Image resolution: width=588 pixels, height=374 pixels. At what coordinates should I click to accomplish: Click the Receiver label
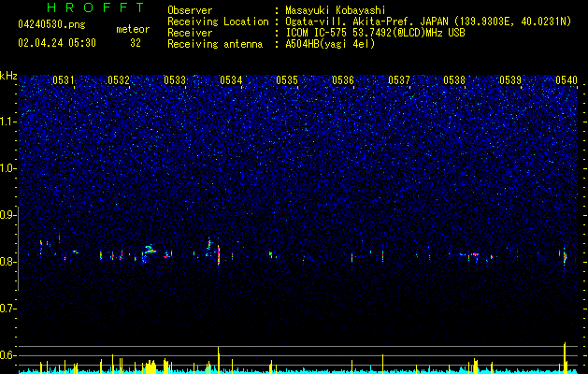click(x=190, y=33)
